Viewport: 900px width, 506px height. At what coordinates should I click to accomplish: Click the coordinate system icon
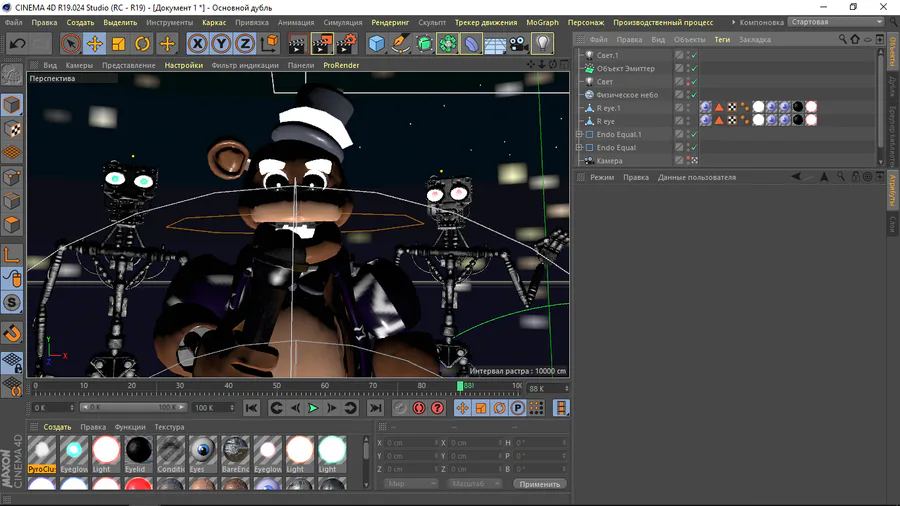click(269, 44)
